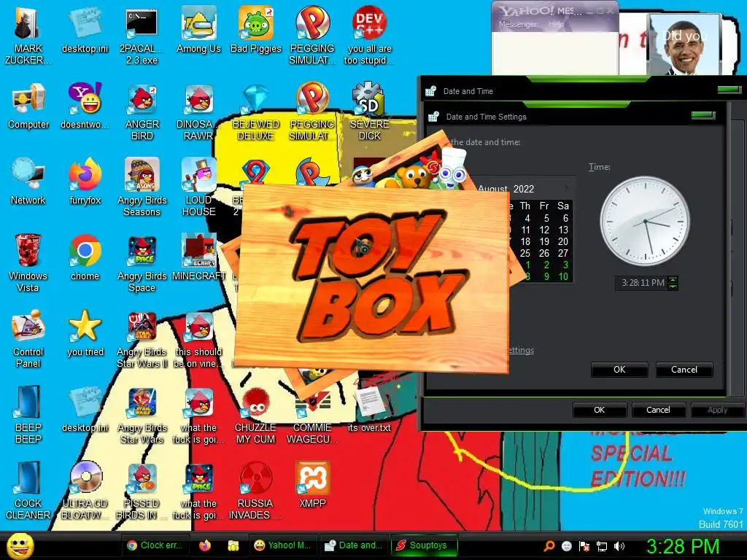Click Cancel in Date and Time Settings

684,370
